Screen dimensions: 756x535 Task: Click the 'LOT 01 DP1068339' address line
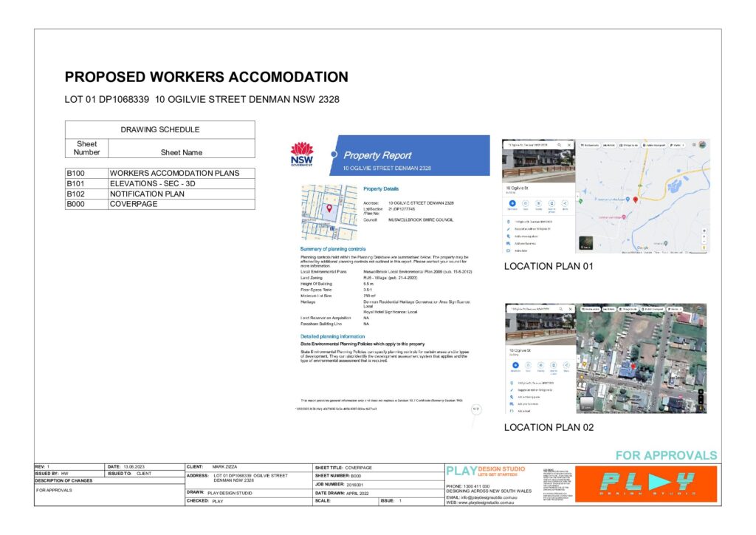point(202,99)
